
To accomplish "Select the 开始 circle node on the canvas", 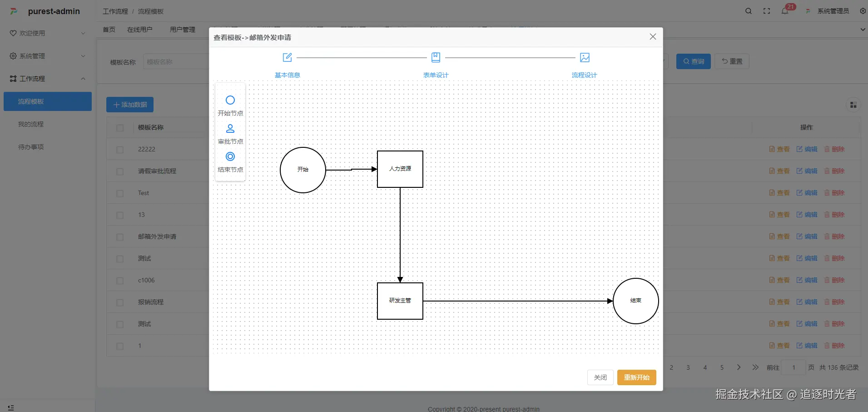I will point(303,170).
